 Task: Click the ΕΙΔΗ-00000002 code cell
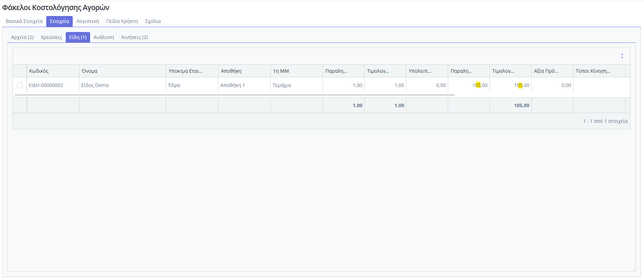[46, 85]
